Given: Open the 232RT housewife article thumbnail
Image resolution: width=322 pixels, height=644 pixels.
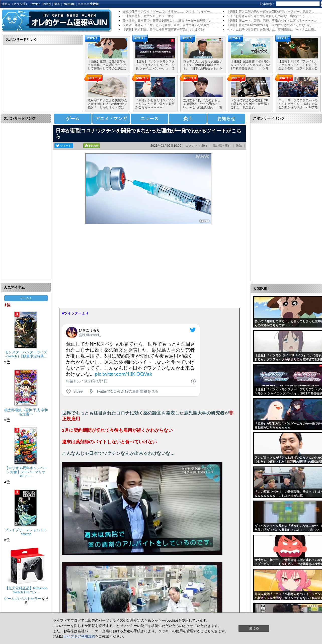Looking at the screenshot, I should point(108,48).
